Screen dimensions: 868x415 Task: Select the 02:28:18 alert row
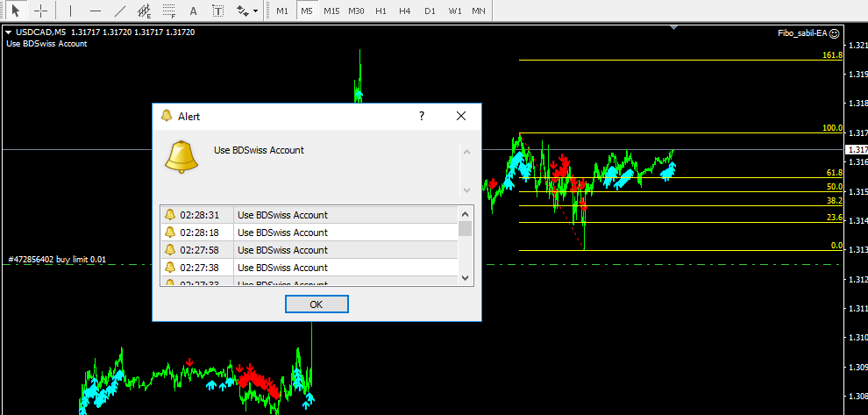[x=309, y=233]
